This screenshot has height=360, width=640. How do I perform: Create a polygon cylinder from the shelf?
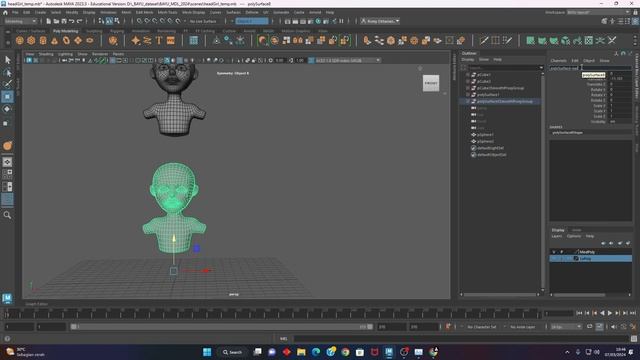(43, 40)
